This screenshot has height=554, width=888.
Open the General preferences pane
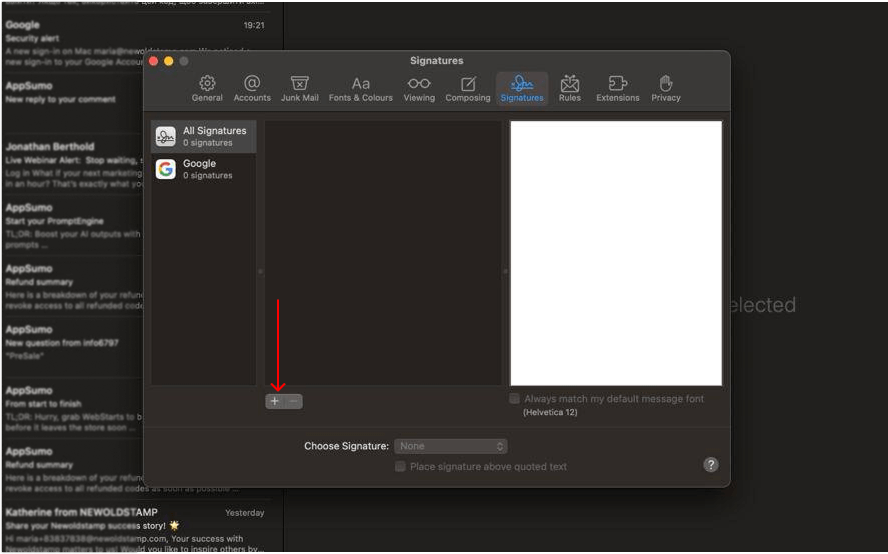click(207, 89)
